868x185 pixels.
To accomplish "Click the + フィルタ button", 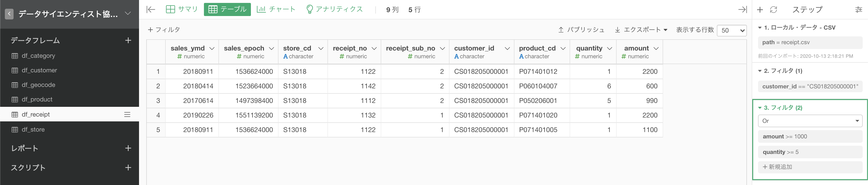I will (164, 30).
